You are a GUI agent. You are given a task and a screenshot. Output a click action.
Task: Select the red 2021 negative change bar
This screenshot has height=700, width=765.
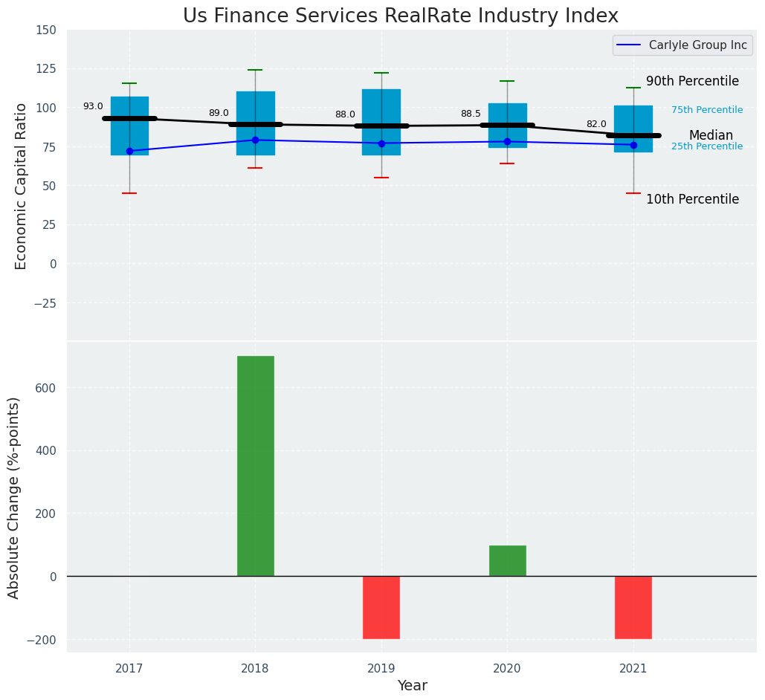pyautogui.click(x=633, y=607)
